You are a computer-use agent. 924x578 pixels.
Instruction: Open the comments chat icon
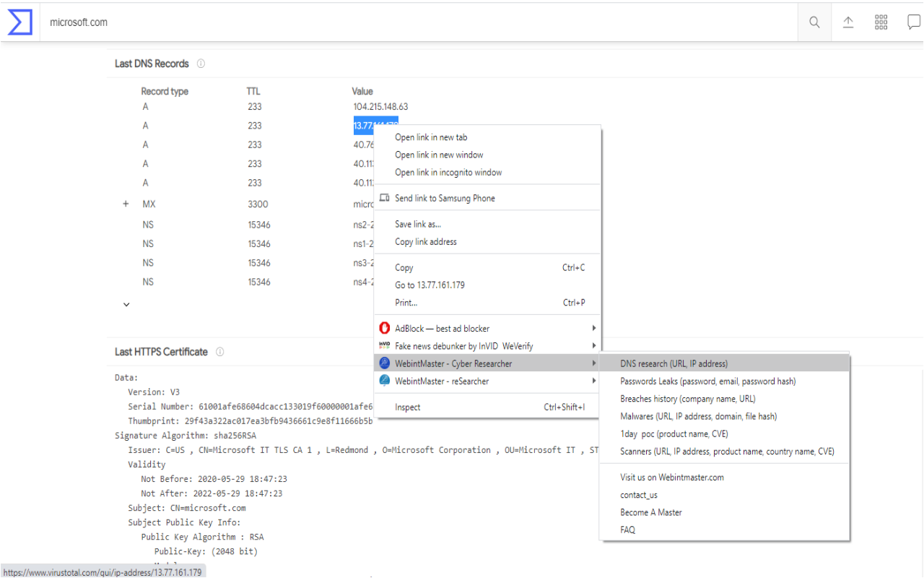tap(914, 22)
